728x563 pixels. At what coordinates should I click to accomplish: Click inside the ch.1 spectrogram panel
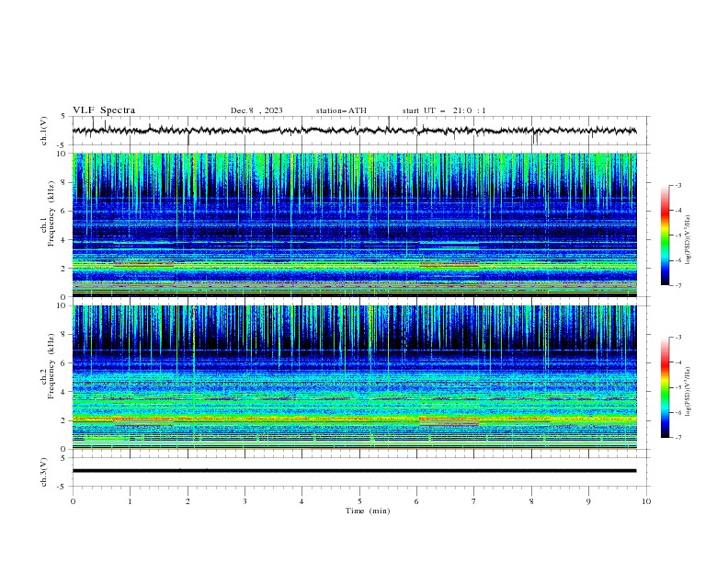tap(354, 224)
